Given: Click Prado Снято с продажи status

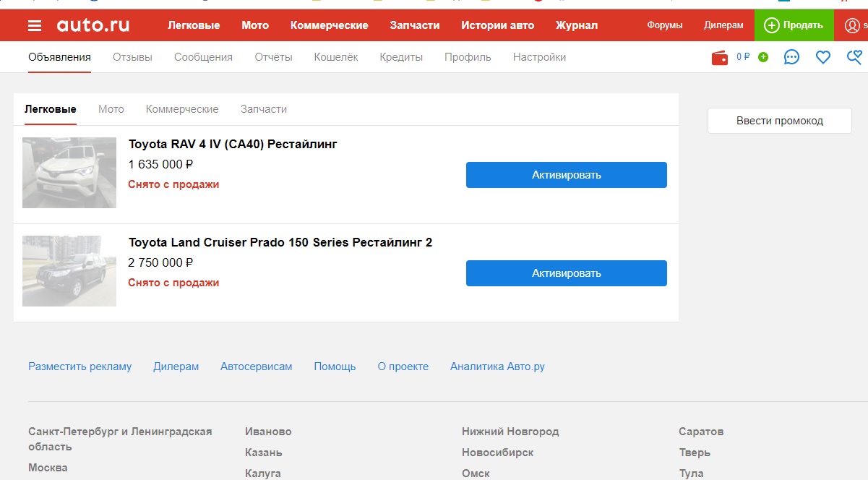Looking at the screenshot, I should [x=173, y=283].
